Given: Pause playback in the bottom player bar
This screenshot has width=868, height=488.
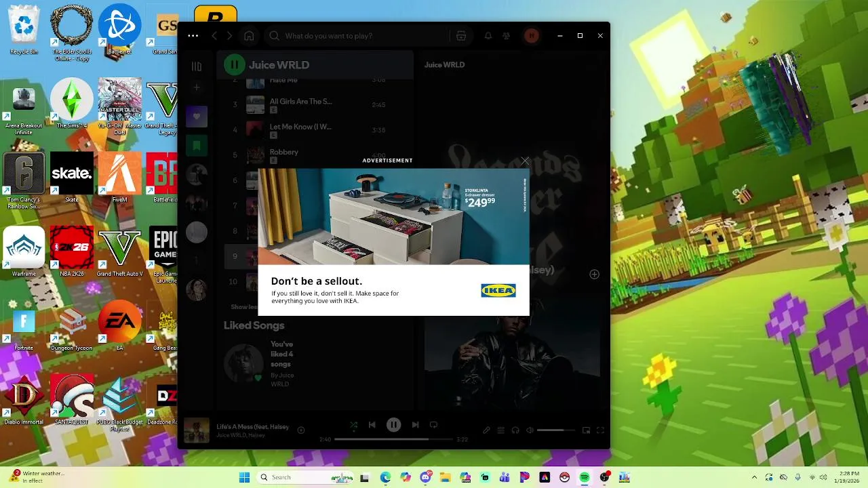Looking at the screenshot, I should 393,425.
